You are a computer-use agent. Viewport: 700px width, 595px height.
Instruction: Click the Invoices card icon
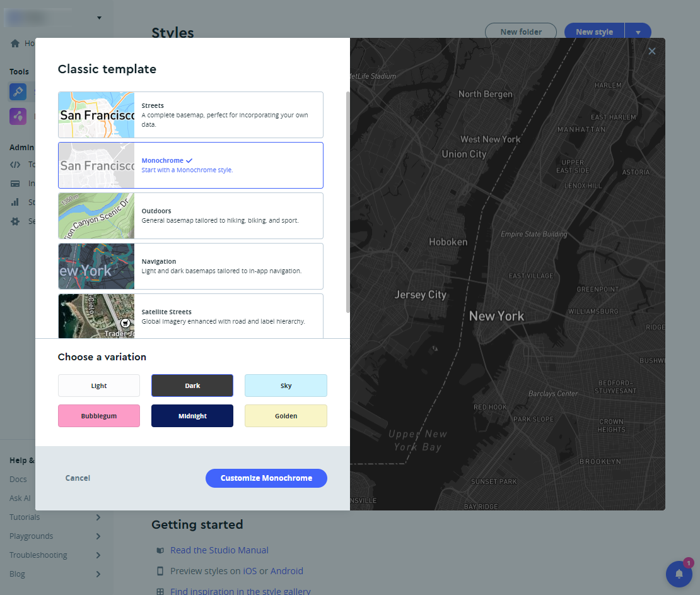click(x=15, y=183)
